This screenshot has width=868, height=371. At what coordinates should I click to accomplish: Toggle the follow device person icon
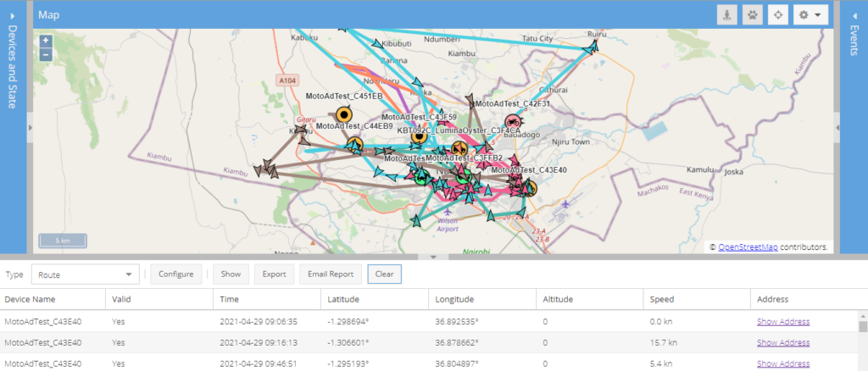pyautogui.click(x=727, y=15)
